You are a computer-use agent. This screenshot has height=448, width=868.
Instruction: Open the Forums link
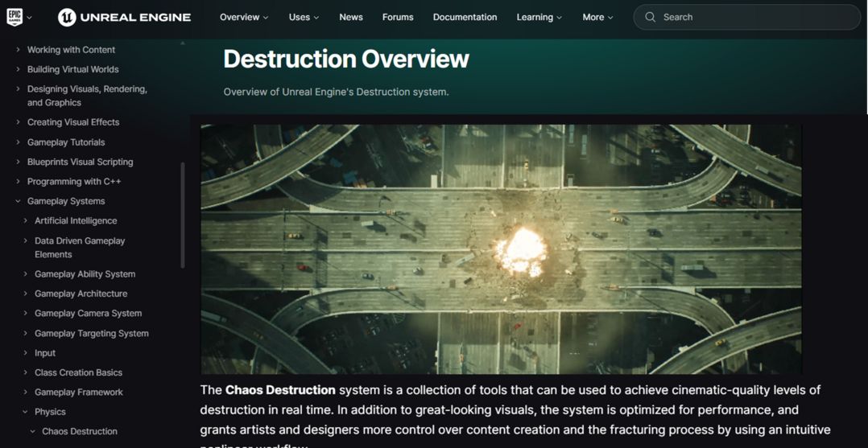click(x=398, y=17)
